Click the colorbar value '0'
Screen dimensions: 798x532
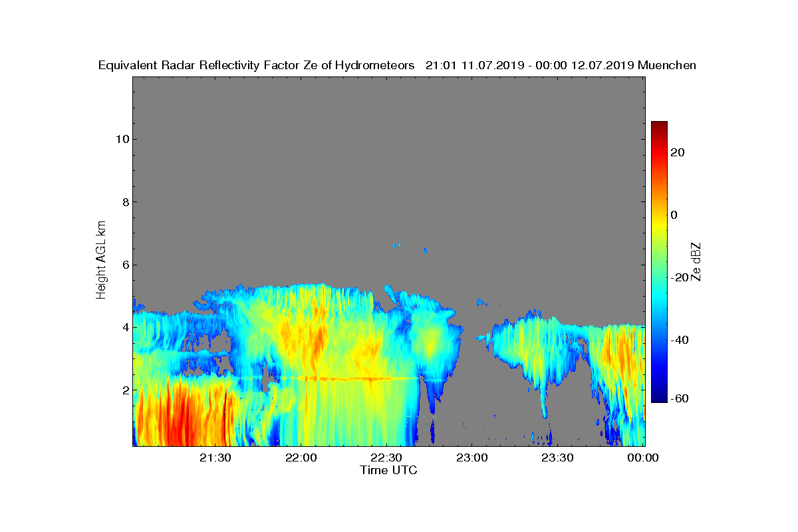coord(674,215)
